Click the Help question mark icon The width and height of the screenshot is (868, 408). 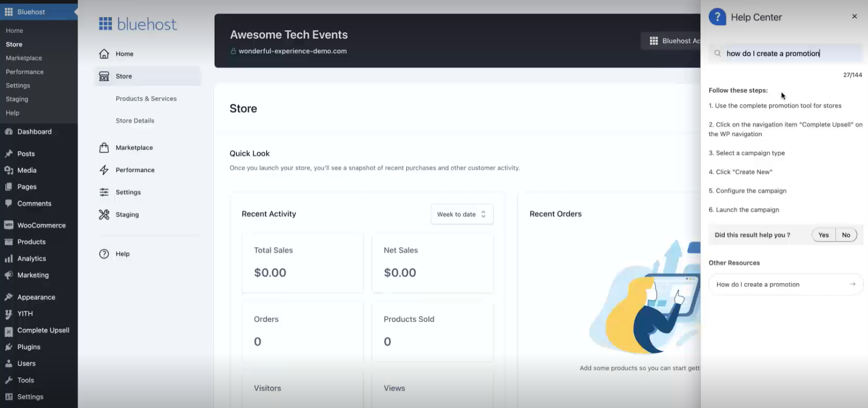(x=104, y=254)
